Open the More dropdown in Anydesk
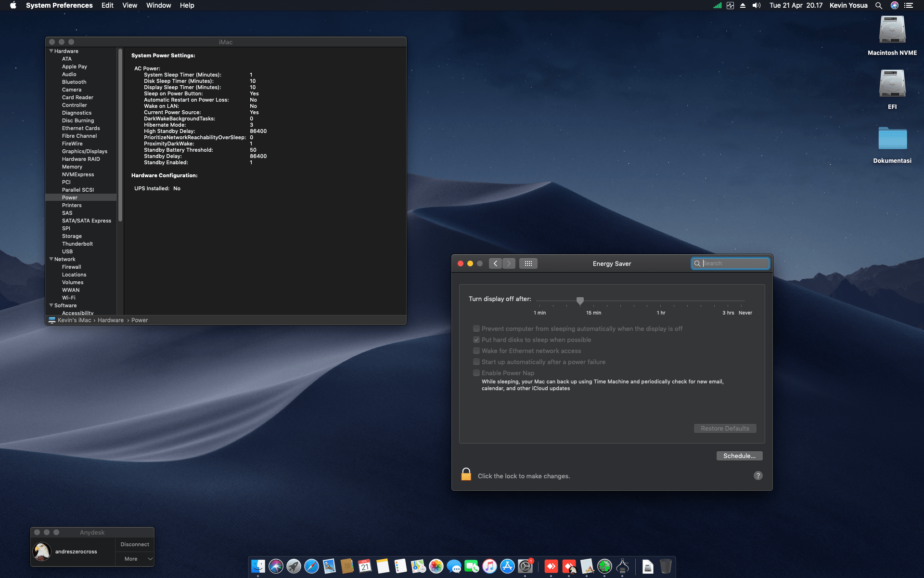This screenshot has width=924, height=578. [x=135, y=559]
